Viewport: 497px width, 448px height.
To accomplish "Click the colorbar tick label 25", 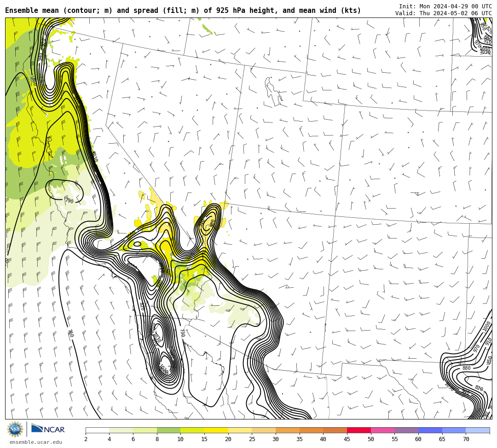I will (252, 439).
